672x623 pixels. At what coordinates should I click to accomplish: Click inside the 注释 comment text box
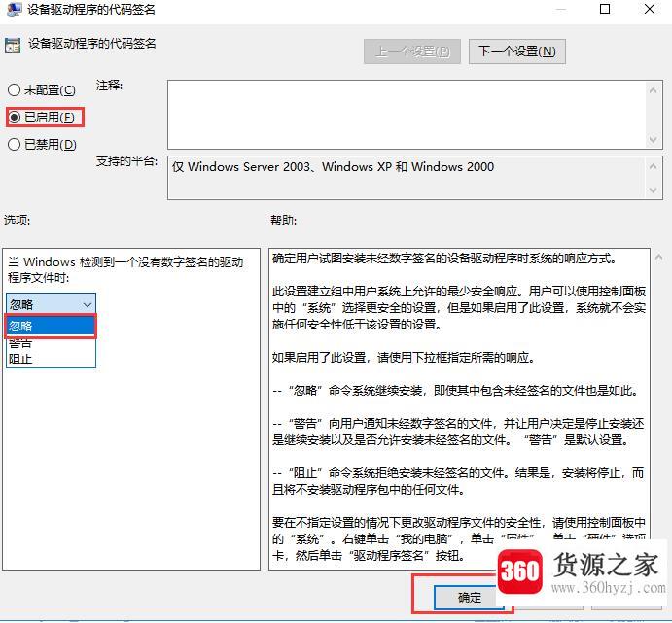coord(407,115)
